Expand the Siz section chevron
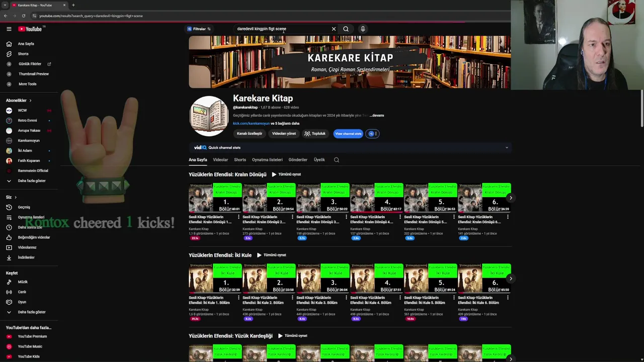The width and height of the screenshot is (644, 362). tap(15, 197)
